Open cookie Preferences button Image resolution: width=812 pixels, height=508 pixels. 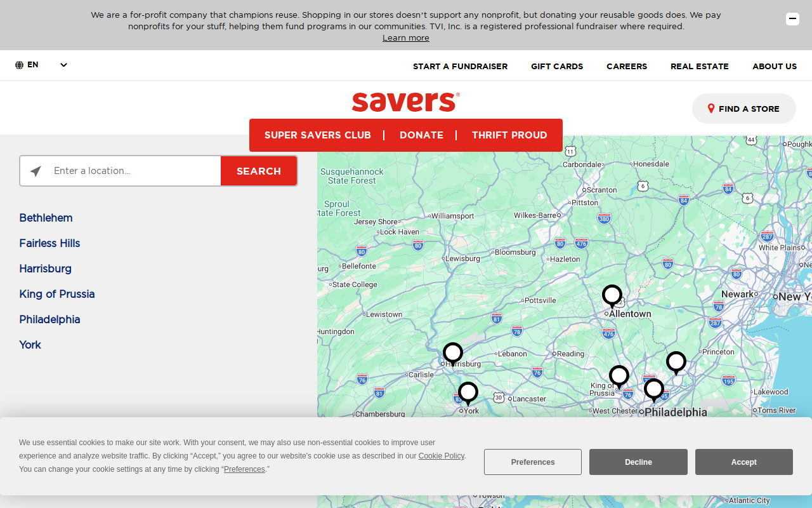[533, 462]
